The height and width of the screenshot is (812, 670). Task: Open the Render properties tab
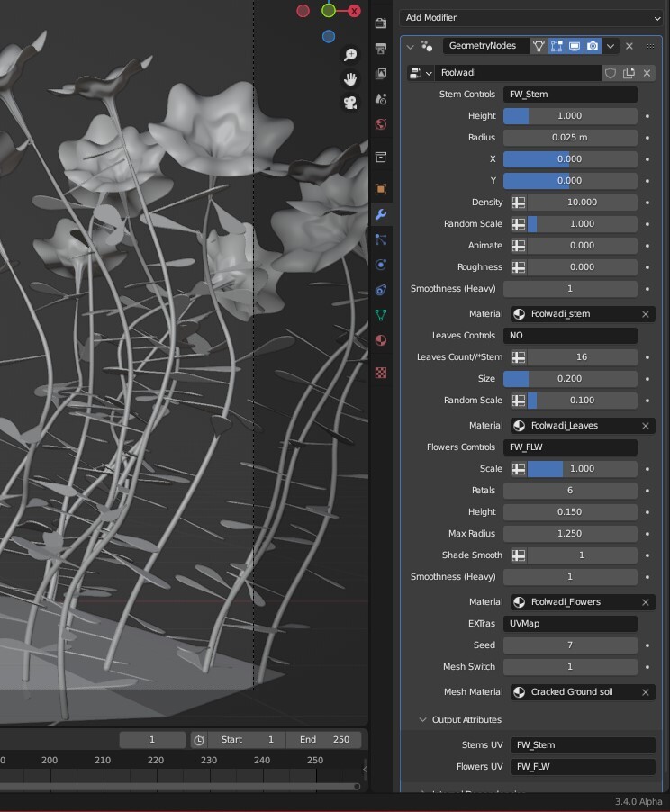381,23
